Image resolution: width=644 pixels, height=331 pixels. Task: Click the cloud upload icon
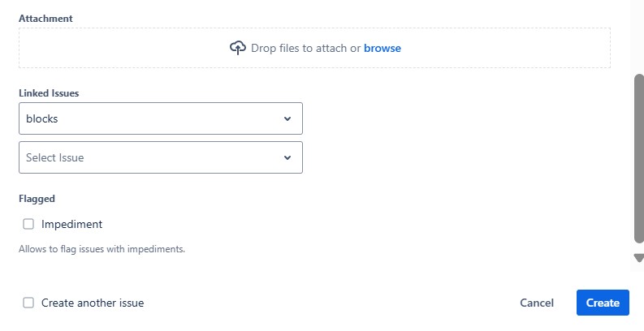(237, 48)
